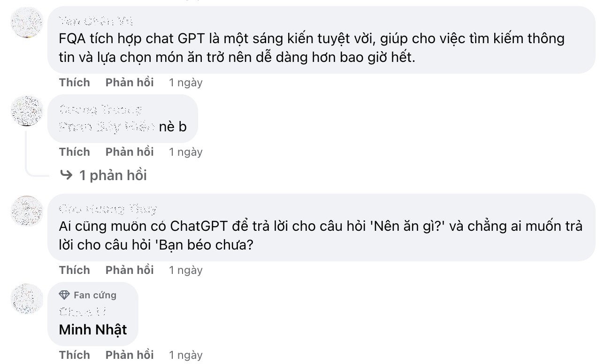This screenshot has height=364, width=612.
Task: Toggle like on the bottom comment
Action: point(74,355)
